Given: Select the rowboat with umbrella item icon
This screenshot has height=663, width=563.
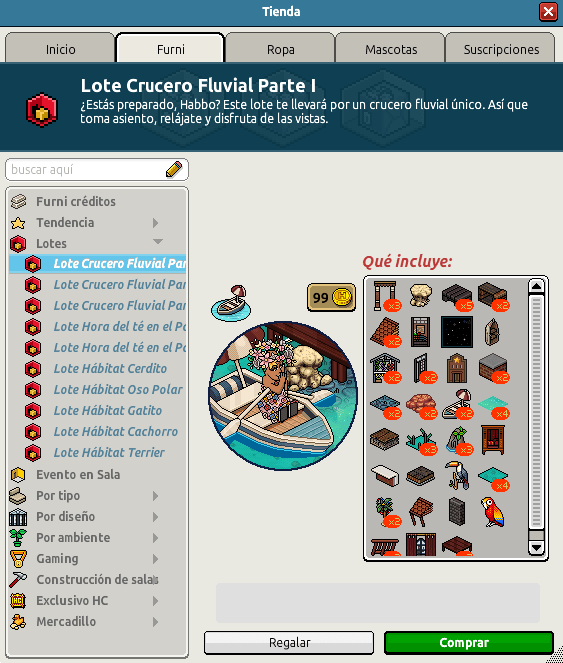Looking at the screenshot, I should (457, 404).
